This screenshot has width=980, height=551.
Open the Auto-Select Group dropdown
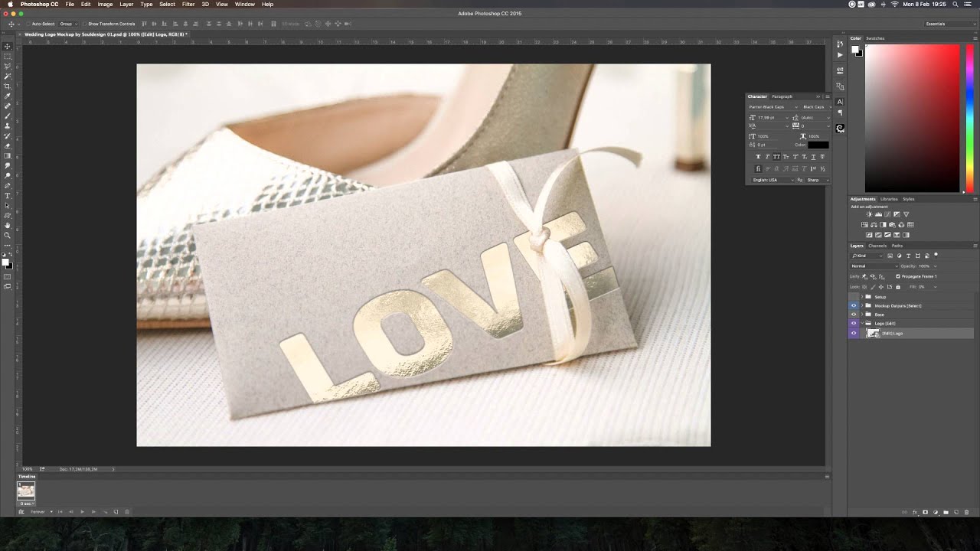pos(68,24)
